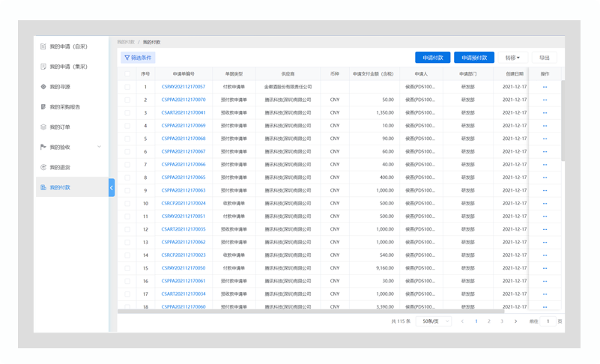Check the box for row 8 CSPPA202112170065
The height and width of the screenshot is (364, 600).
click(x=127, y=178)
